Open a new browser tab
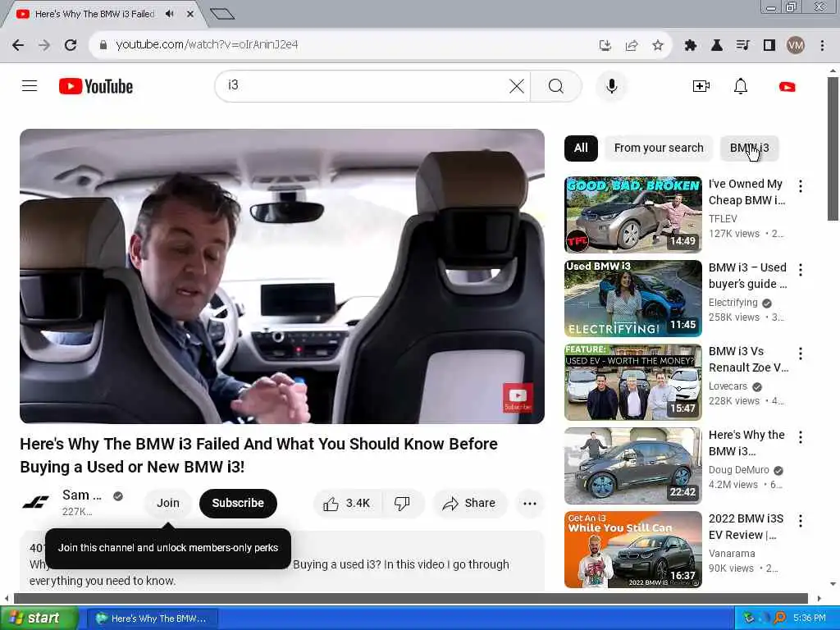The height and width of the screenshot is (630, 840). (221, 14)
